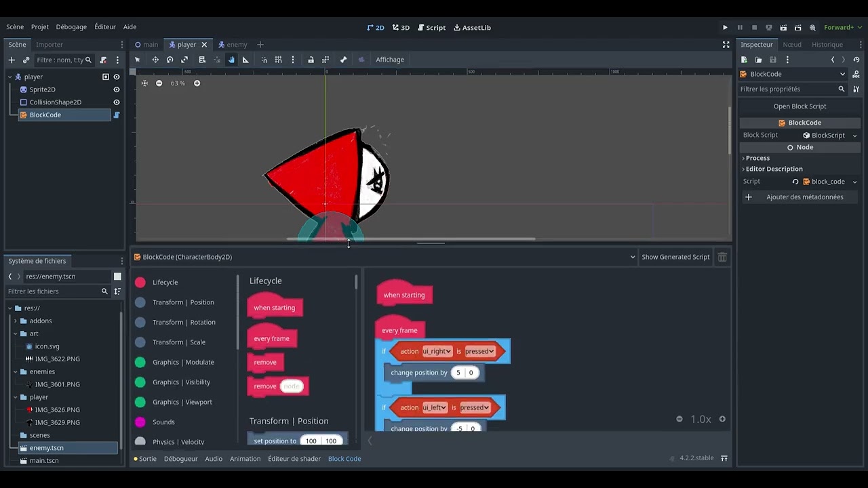Toggle Smart Snap in the viewport toolbar
The width and height of the screenshot is (868, 488).
point(264,60)
